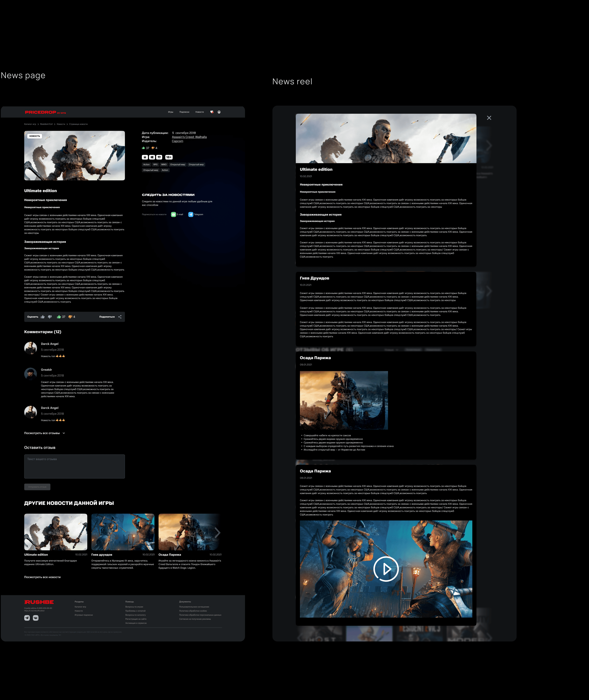Open favorites via the header heart icon
The width and height of the screenshot is (589, 700).
click(212, 112)
